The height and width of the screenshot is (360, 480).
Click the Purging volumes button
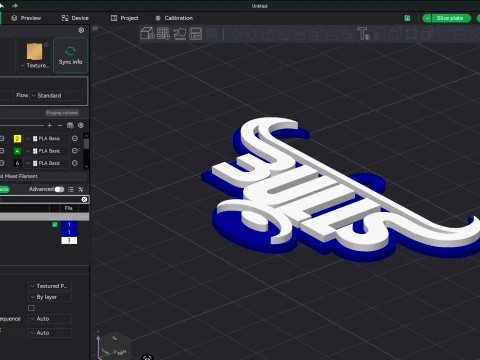tap(62, 113)
